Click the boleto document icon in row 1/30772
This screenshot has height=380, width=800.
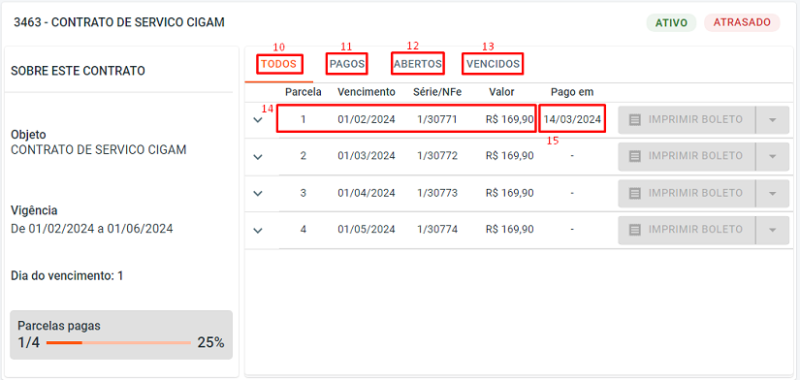pyautogui.click(x=635, y=156)
